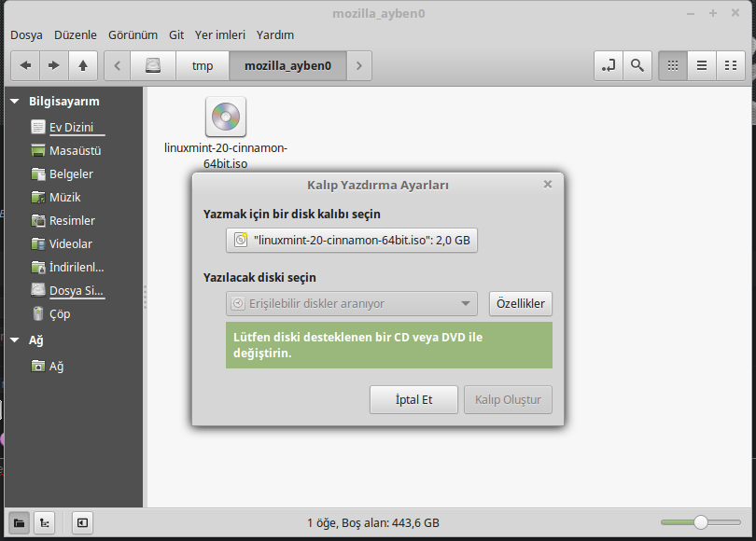Toggle location entry in the toolbar
The image size is (756, 541).
[x=609, y=65]
